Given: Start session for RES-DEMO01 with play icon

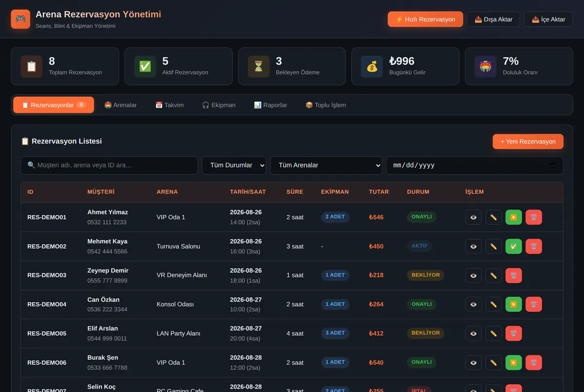Looking at the screenshot, I should click(513, 217).
